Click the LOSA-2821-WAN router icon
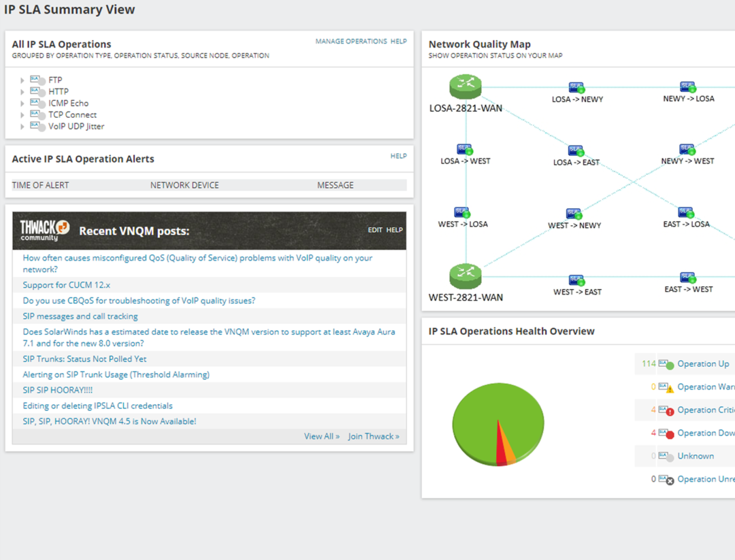735x560 pixels. 465,86
